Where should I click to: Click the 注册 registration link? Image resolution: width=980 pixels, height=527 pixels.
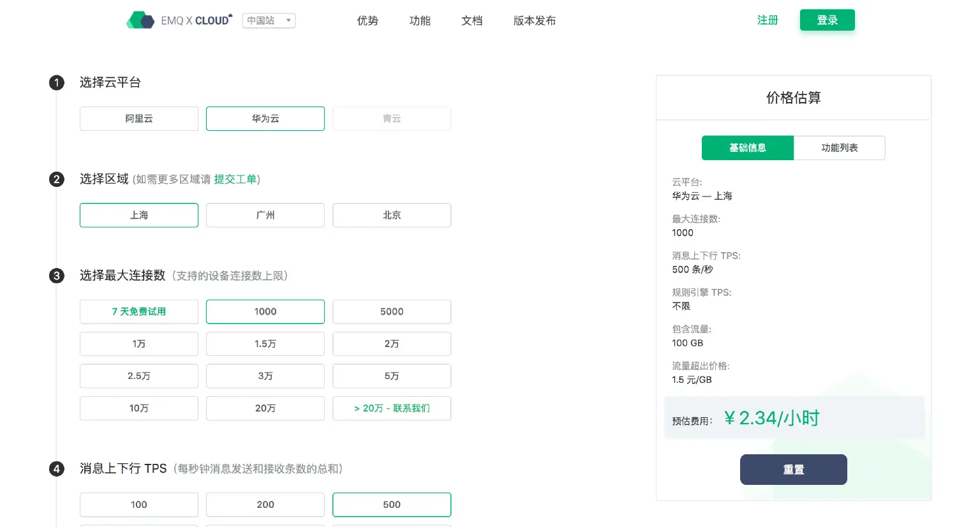point(768,20)
